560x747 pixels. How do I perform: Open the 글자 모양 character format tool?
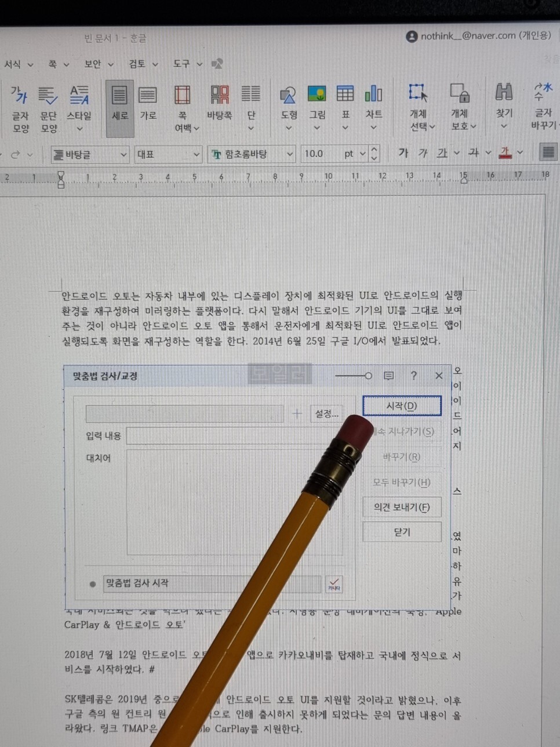point(20,108)
